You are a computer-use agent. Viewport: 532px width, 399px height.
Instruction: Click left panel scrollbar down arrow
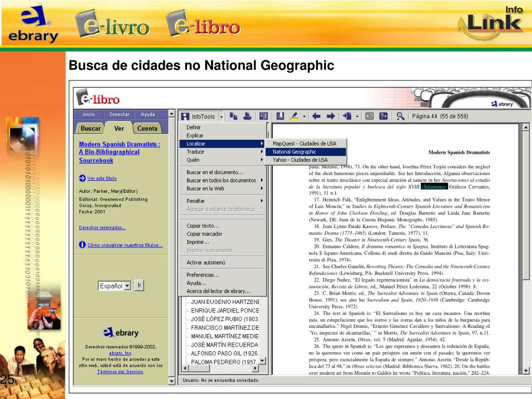(x=171, y=381)
